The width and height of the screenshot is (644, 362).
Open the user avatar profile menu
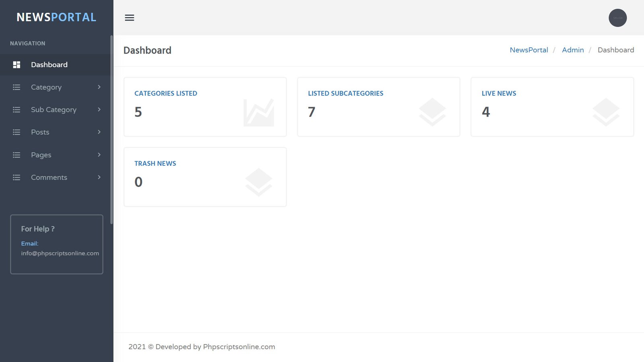tap(617, 18)
